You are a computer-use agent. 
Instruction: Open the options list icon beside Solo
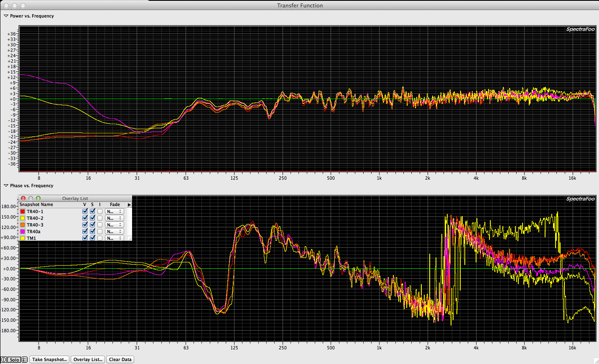(24, 360)
